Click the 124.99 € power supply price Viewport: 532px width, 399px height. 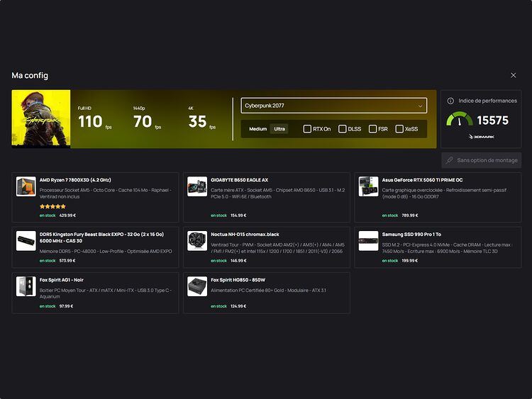[238, 306]
